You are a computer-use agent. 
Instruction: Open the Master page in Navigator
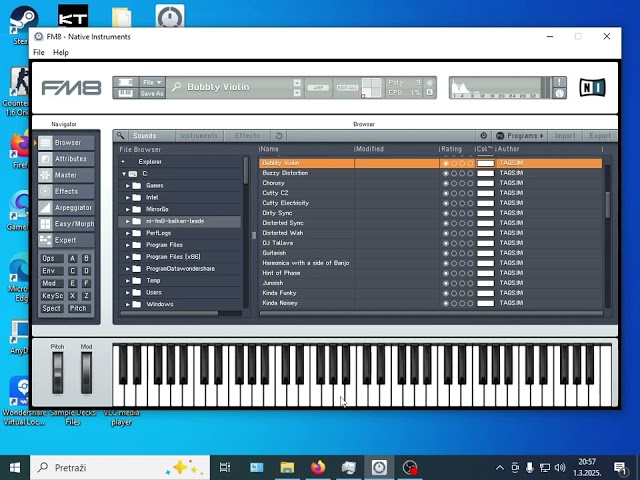click(67, 175)
